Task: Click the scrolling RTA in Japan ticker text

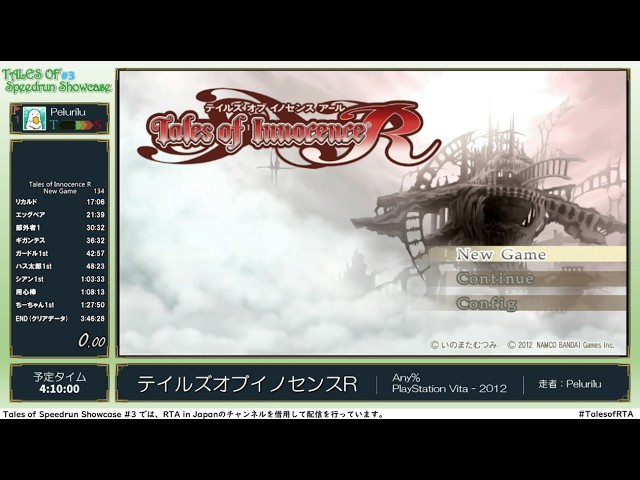Action: 193,414
